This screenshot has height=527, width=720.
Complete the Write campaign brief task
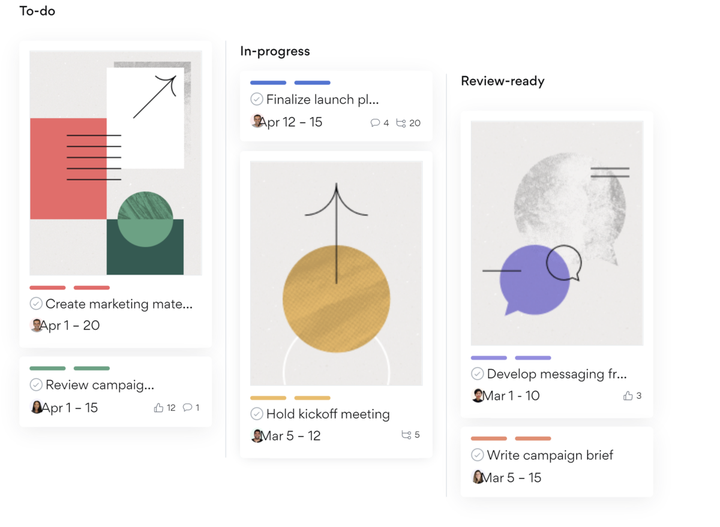pyautogui.click(x=478, y=455)
